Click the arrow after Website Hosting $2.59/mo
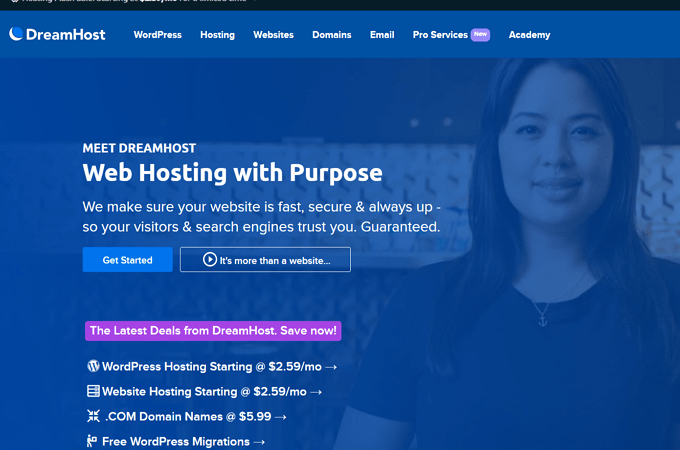Image resolution: width=680 pixels, height=450 pixels. (316, 392)
